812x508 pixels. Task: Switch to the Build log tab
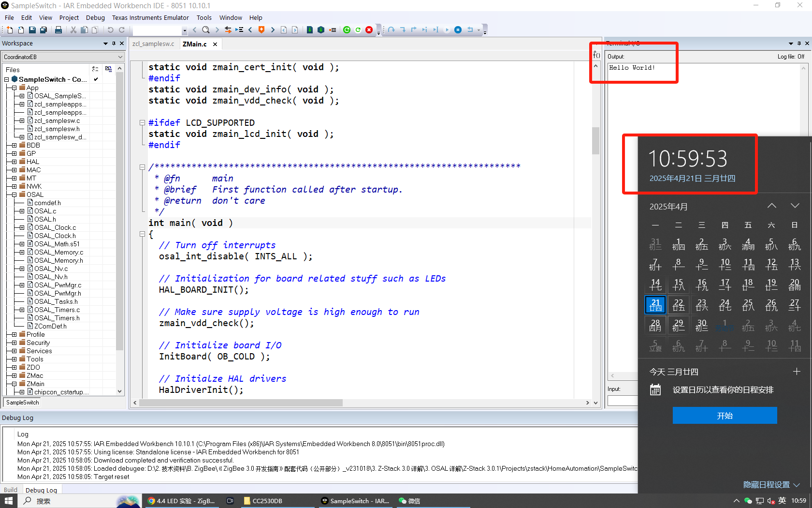[x=11, y=490]
